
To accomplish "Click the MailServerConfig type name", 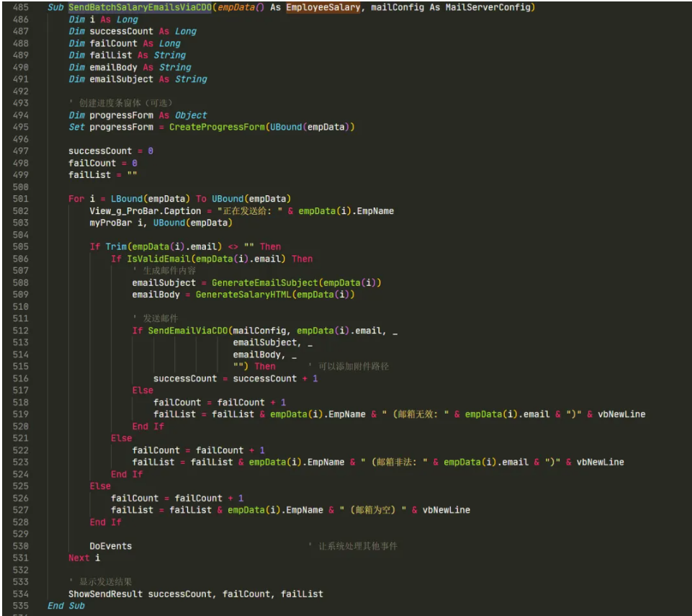I will 488,7.
